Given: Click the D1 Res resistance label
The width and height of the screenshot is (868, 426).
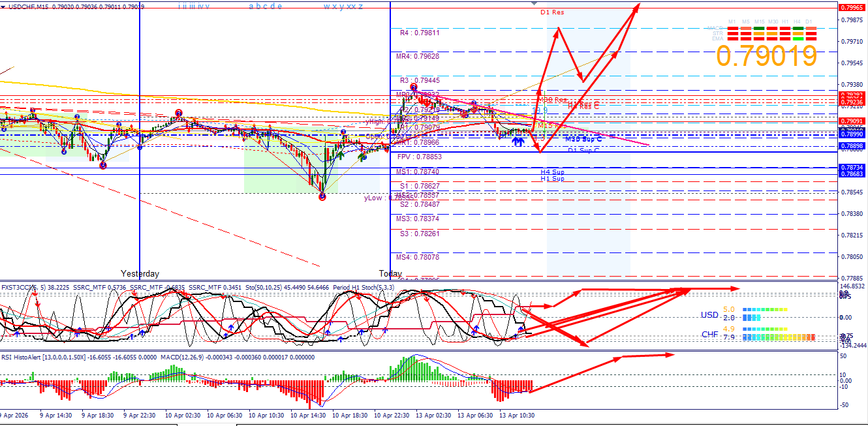Looking at the screenshot, I should click(x=552, y=12).
